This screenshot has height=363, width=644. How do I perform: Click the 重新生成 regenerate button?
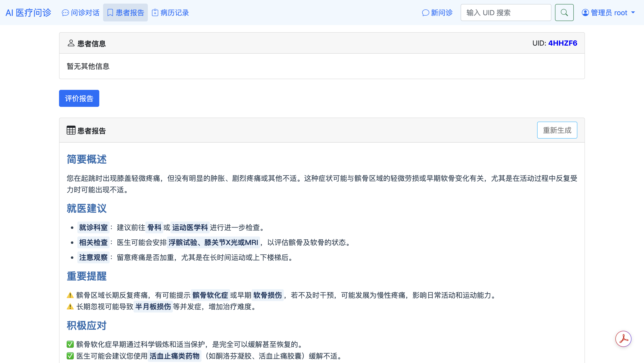pos(557,130)
